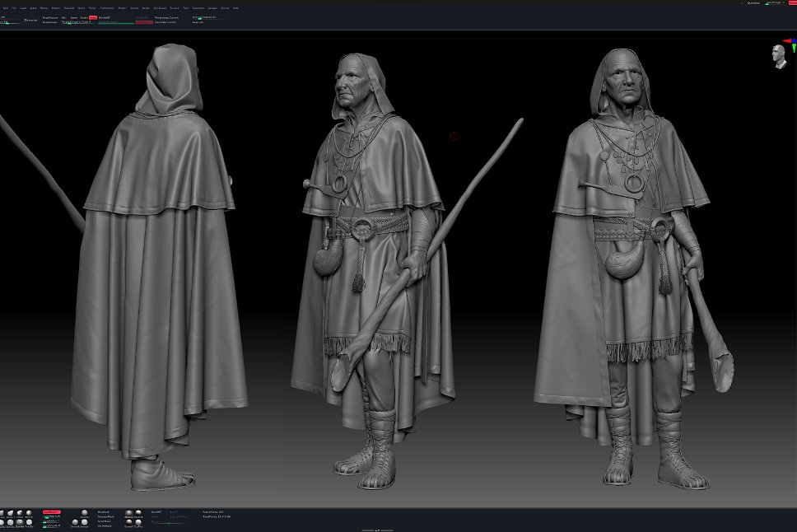Image resolution: width=797 pixels, height=532 pixels.
Task: Click the See-through slider at top right
Action: (775, 3)
